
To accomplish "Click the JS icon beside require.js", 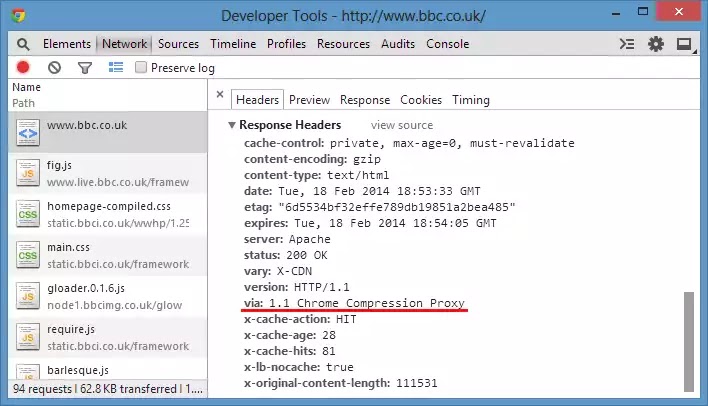I will 28,337.
